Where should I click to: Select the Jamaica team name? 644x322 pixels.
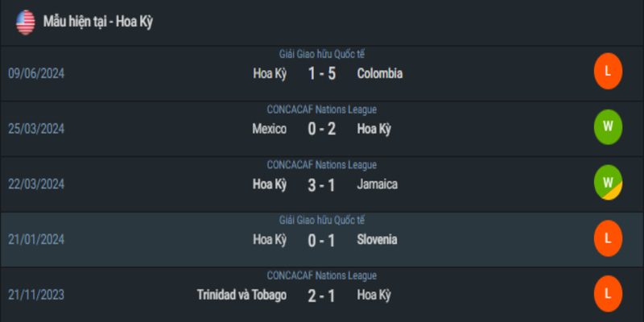378,184
